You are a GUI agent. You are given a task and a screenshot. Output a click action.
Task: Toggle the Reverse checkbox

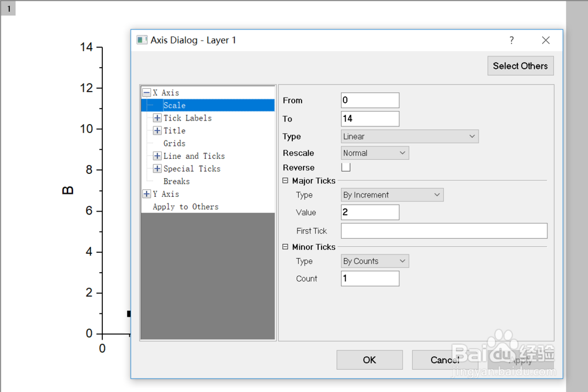tap(346, 167)
